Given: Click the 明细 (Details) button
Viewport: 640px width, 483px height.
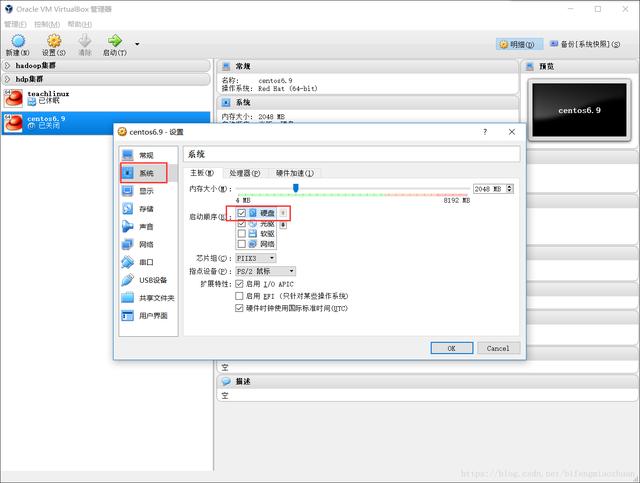Looking at the screenshot, I should 519,44.
